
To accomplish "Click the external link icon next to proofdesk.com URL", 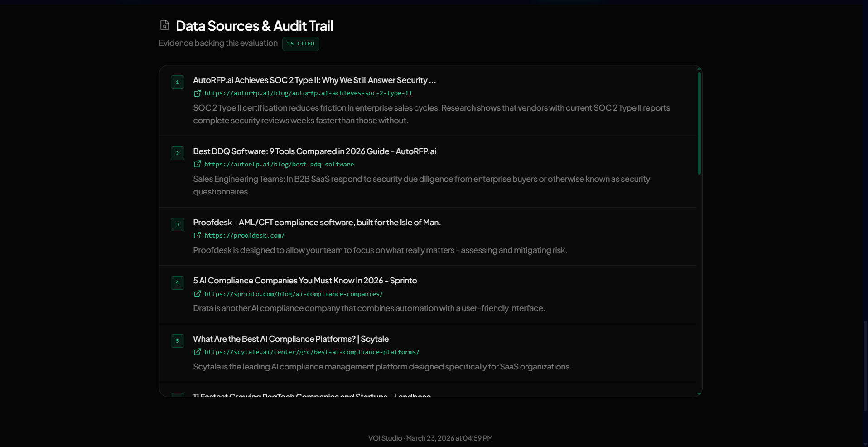I will 198,236.
